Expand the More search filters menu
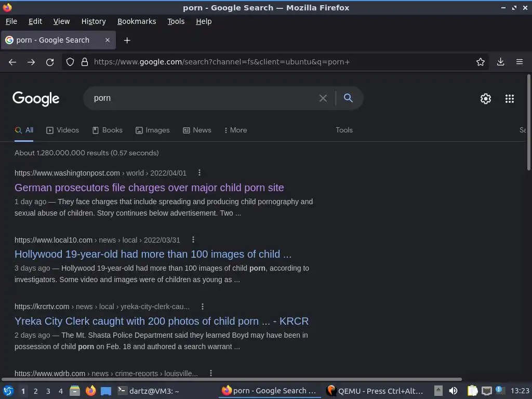This screenshot has width=532, height=399. point(236,130)
